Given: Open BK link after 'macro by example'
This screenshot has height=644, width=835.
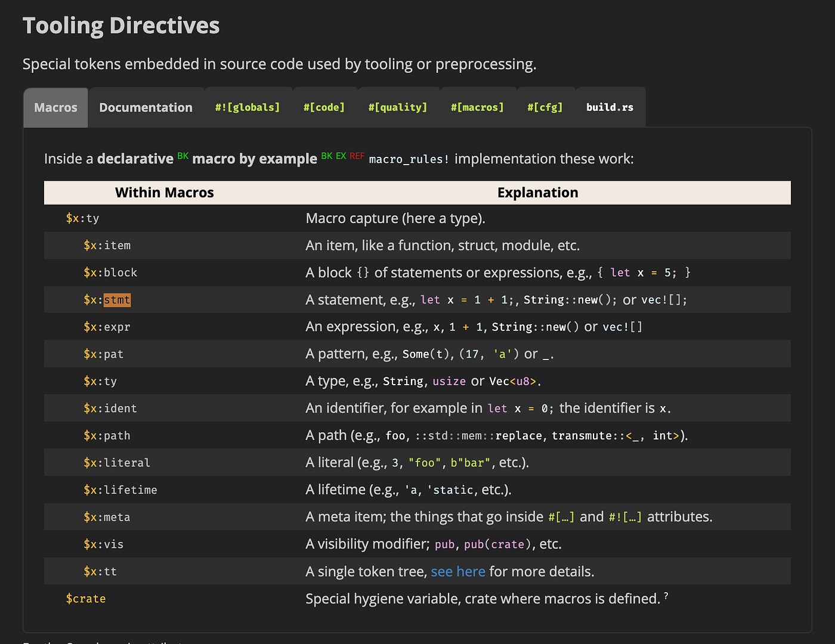Looking at the screenshot, I should click(326, 156).
